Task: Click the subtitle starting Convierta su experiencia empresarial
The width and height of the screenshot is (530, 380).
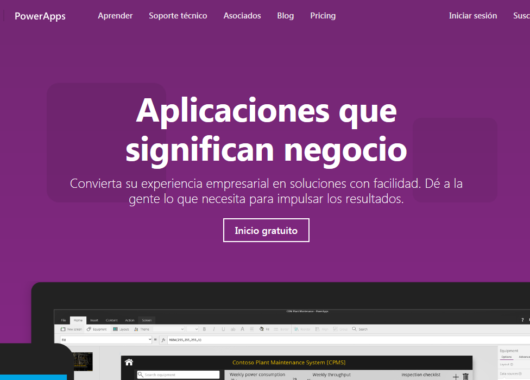Action: click(266, 191)
